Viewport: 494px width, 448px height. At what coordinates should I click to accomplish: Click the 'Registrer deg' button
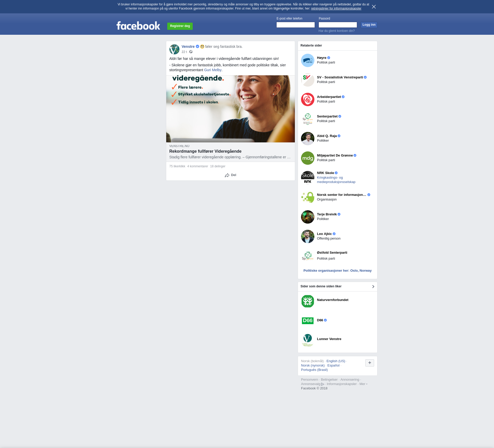coord(180,26)
